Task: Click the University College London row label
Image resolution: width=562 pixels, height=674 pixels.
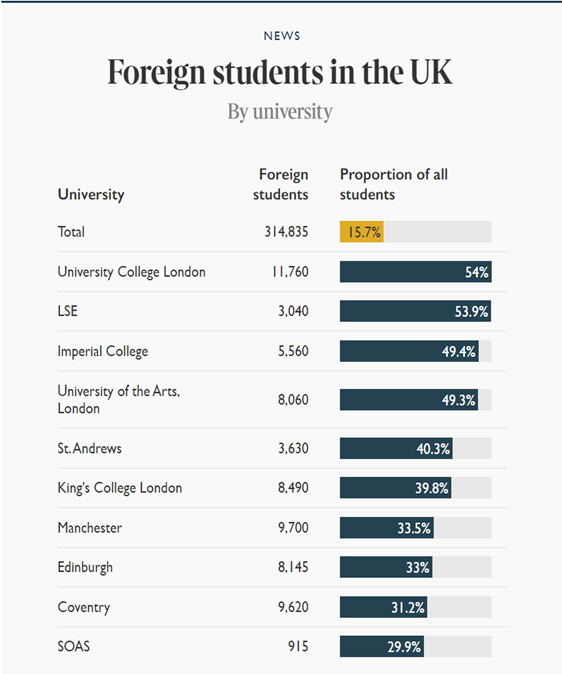Action: point(132,272)
